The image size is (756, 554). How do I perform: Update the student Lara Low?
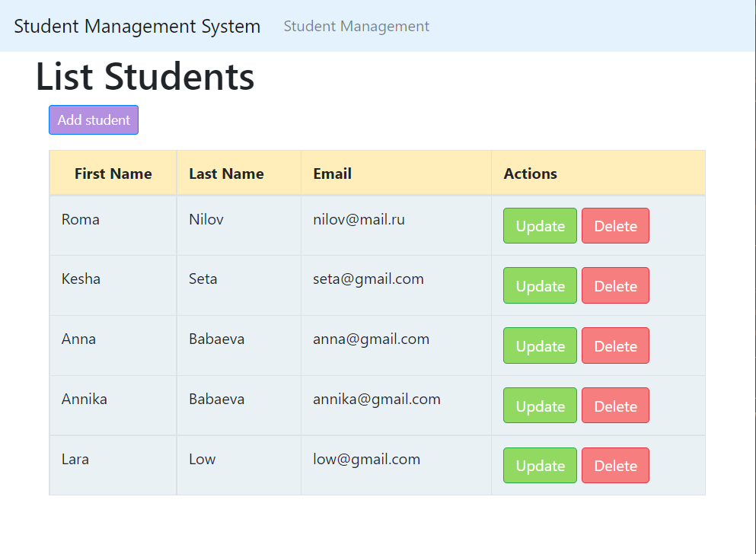tap(539, 465)
